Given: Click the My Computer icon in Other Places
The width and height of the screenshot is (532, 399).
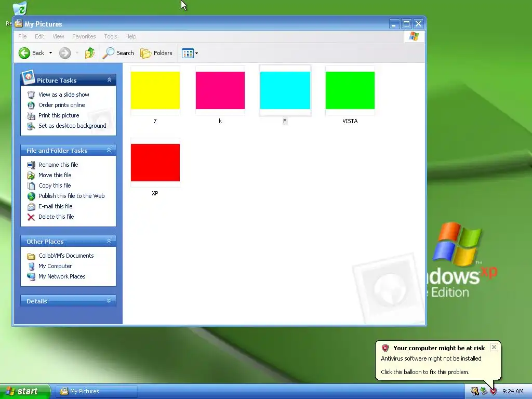Looking at the screenshot, I should 31,267.
